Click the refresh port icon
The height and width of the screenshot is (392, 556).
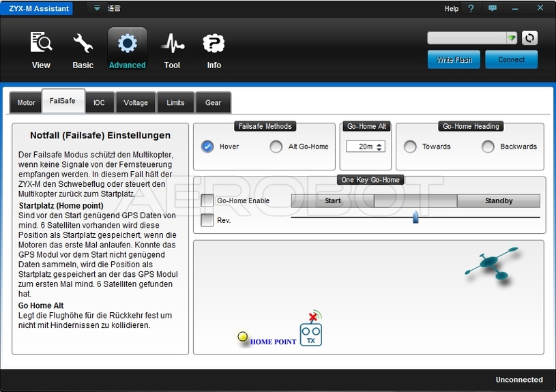coord(529,38)
